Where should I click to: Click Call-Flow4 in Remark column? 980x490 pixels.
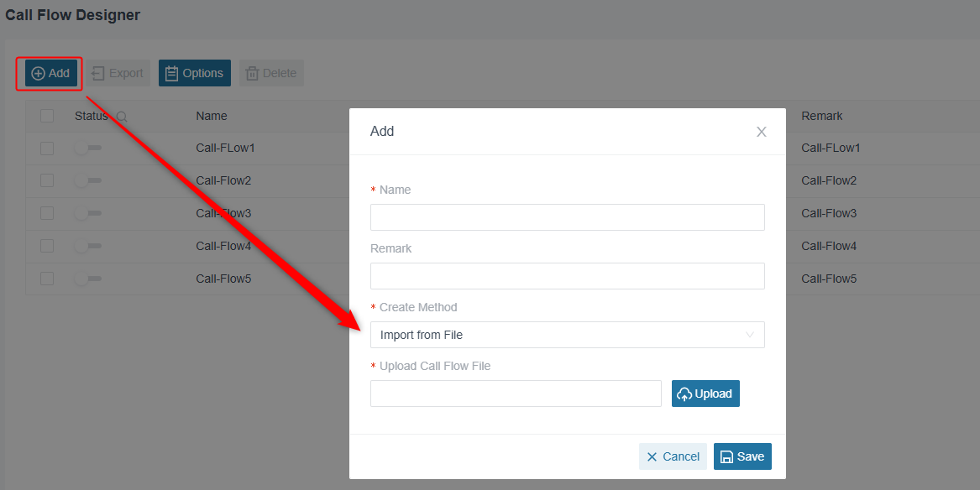(x=829, y=246)
